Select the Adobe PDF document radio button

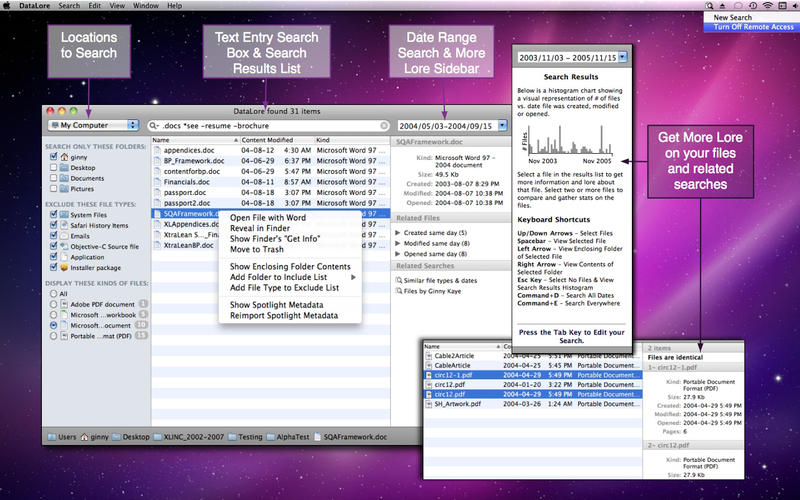pos(54,304)
